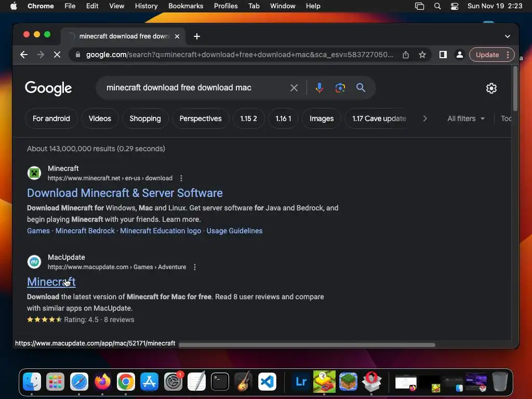Click the address bar URL

240,55
